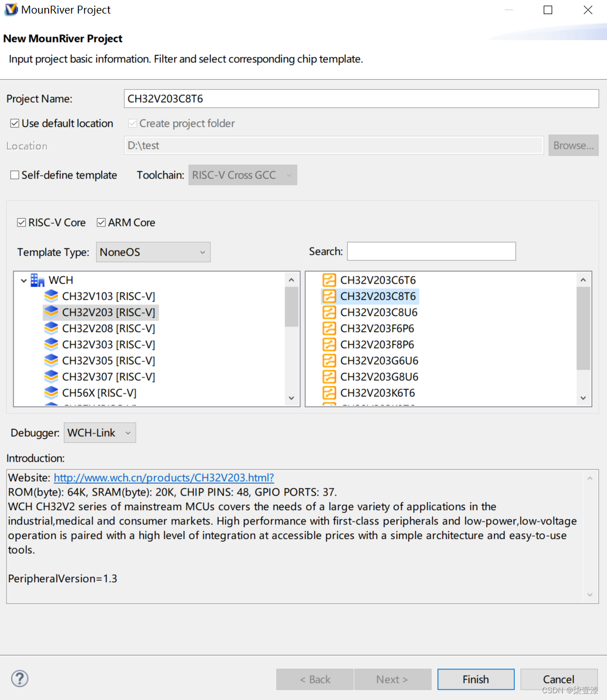Open the wch.cn CH32V203 website link
This screenshot has height=700, width=607.
(x=164, y=478)
